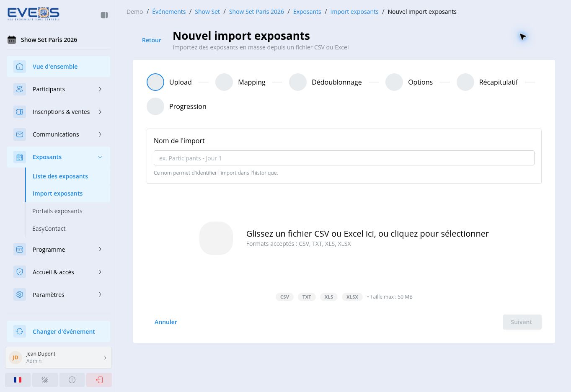Toggle the light/dark theme button
The image size is (571, 392).
[x=45, y=380]
